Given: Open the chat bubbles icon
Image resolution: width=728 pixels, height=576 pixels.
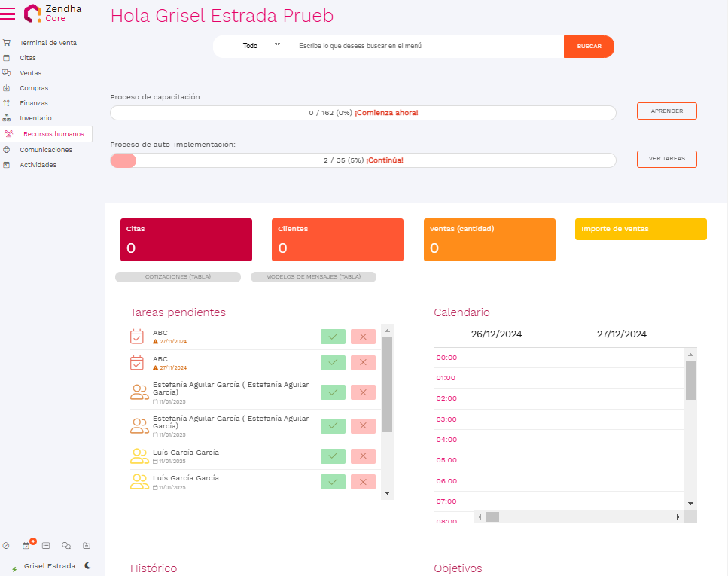Looking at the screenshot, I should [x=66, y=545].
